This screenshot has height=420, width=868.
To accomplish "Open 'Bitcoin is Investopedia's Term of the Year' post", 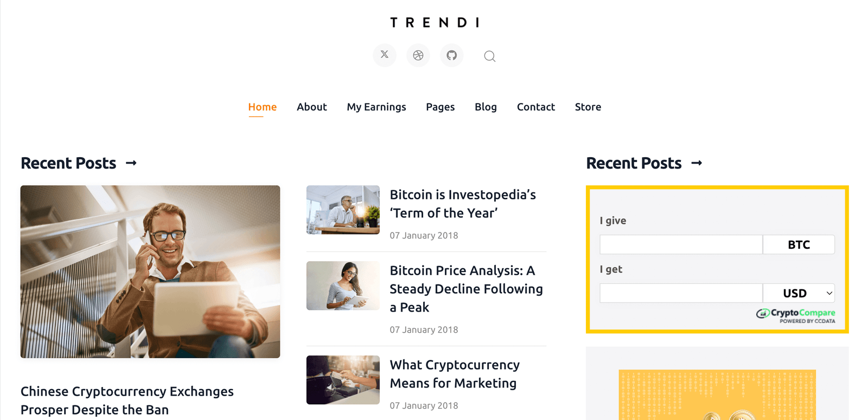I will (463, 204).
